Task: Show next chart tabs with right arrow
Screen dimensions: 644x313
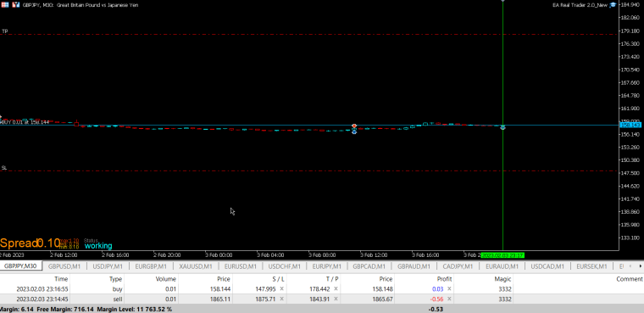Action: click(x=641, y=266)
